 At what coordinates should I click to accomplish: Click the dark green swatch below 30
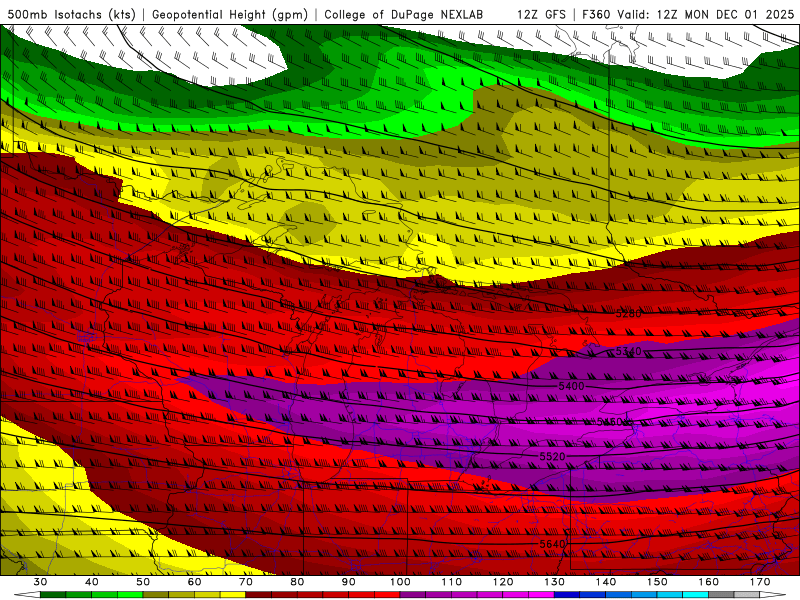tap(53, 595)
